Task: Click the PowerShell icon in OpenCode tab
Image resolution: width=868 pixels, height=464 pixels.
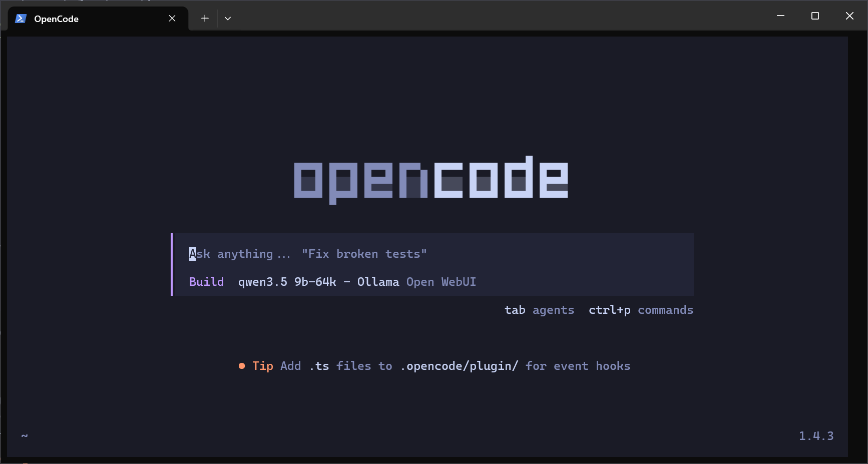Action: (x=21, y=19)
